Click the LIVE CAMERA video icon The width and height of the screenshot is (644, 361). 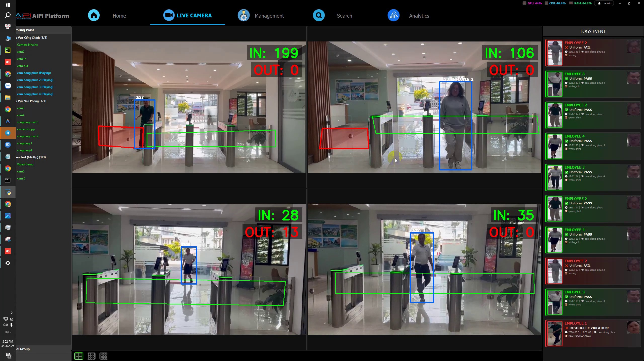point(169,15)
